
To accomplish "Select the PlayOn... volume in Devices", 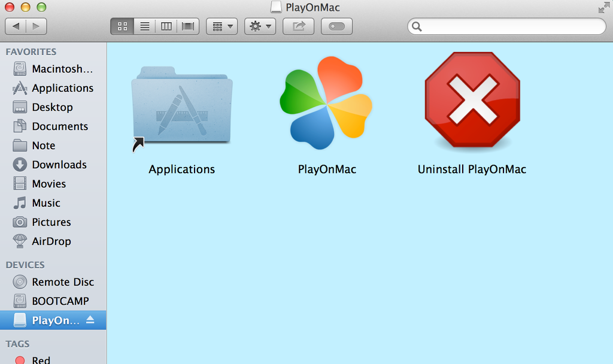I will 53,320.
